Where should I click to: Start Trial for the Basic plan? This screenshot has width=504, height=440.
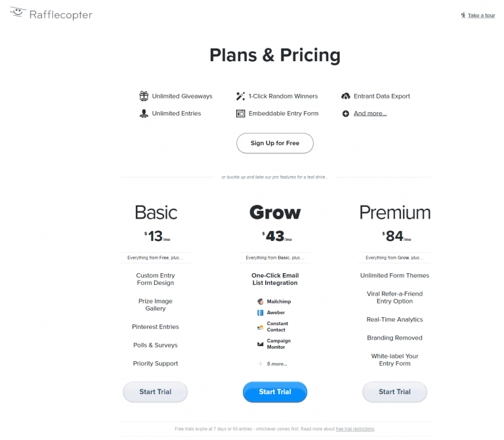click(156, 392)
